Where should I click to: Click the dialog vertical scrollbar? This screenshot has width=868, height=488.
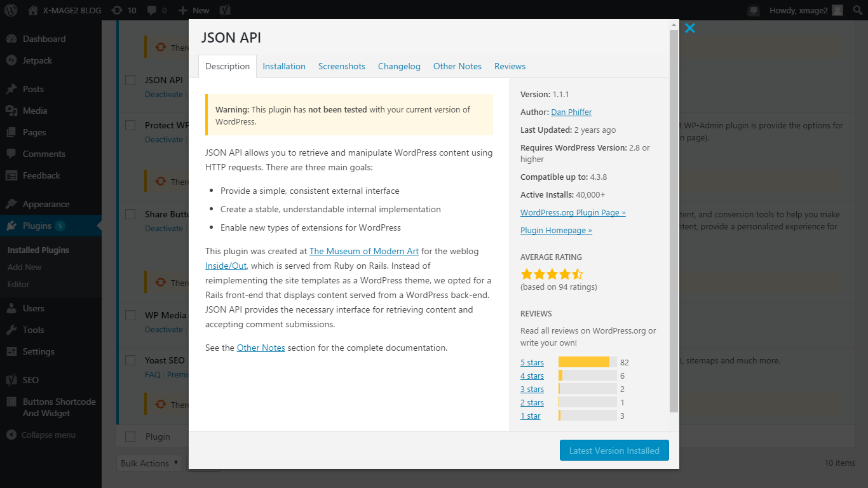coord(674,220)
